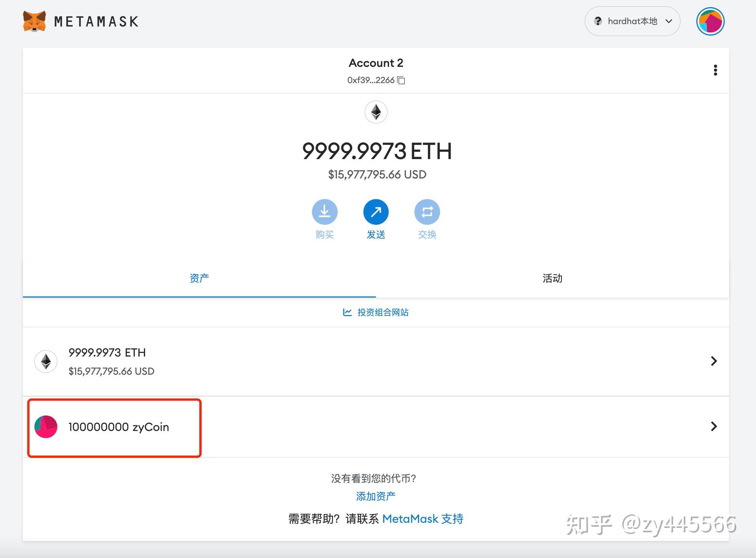Viewport: 756px width, 558px height.
Task: Open the 投资组合网站 link
Action: pyautogui.click(x=383, y=312)
